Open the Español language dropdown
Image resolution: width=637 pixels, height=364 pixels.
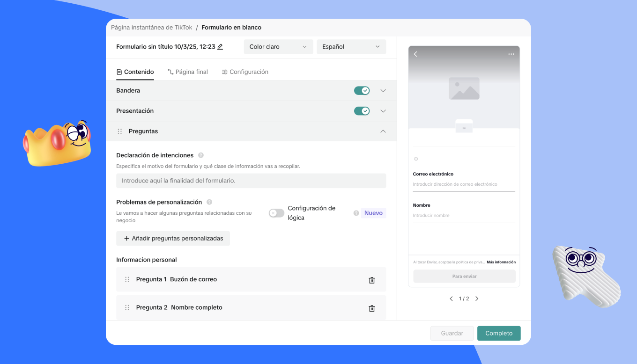[351, 47]
